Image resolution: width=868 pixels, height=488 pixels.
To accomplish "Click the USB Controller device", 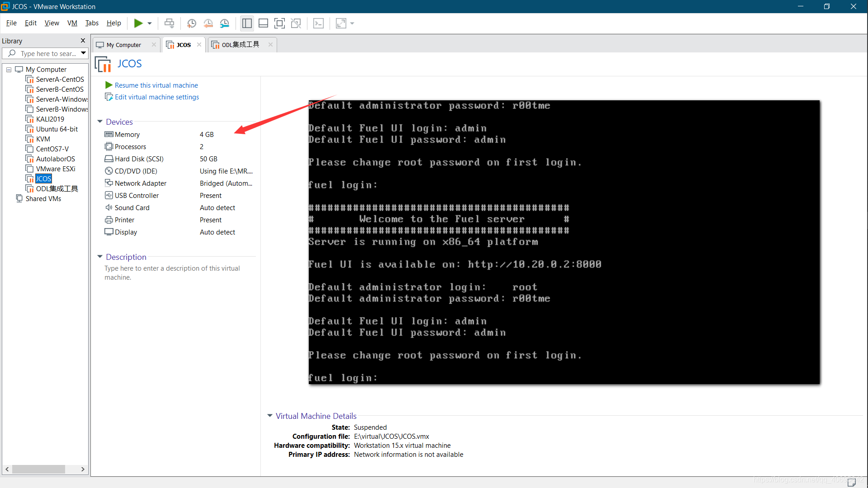I will pyautogui.click(x=179, y=196).
